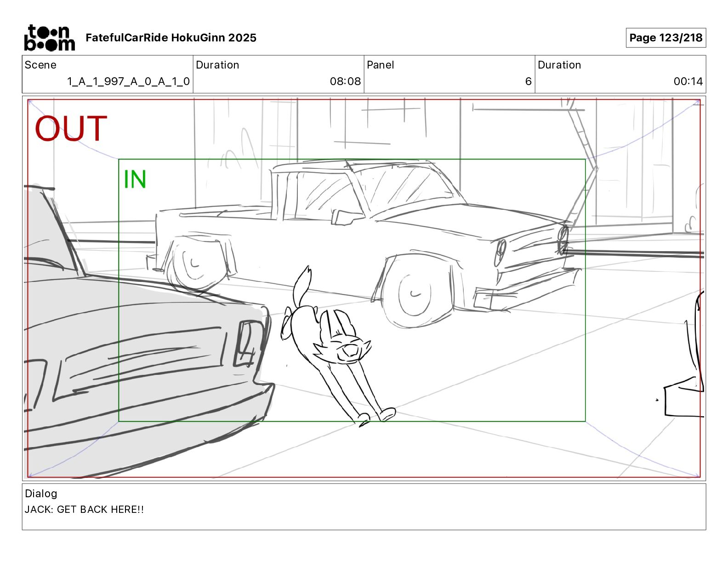Click the Toon Boom logo
Screen dimensions: 728x563
(49, 38)
